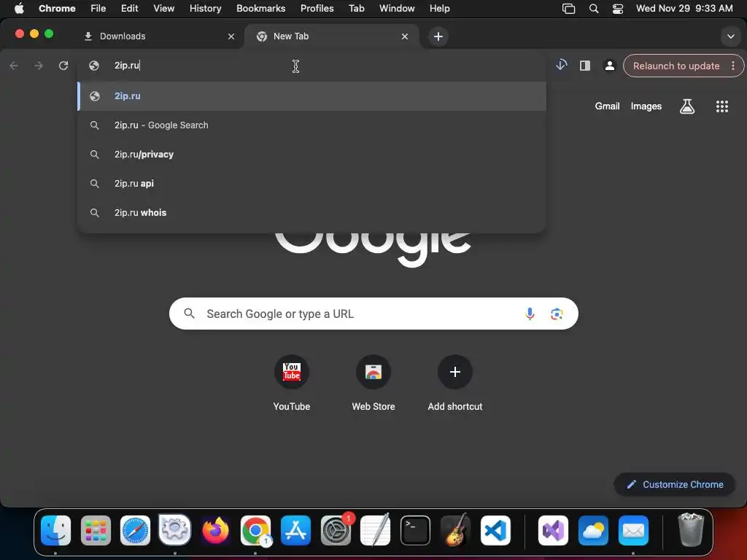Open the Help menu
Image resolution: width=747 pixels, height=560 pixels.
point(439,8)
